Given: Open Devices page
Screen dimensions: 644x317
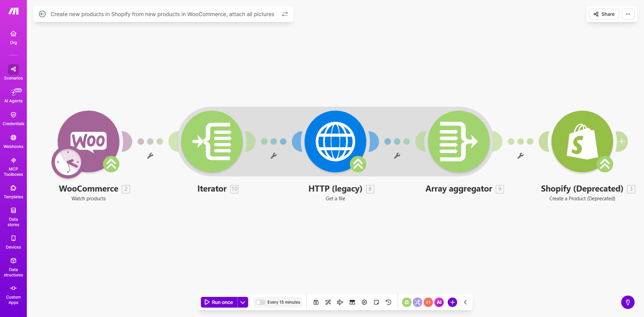Looking at the screenshot, I should [x=13, y=242].
